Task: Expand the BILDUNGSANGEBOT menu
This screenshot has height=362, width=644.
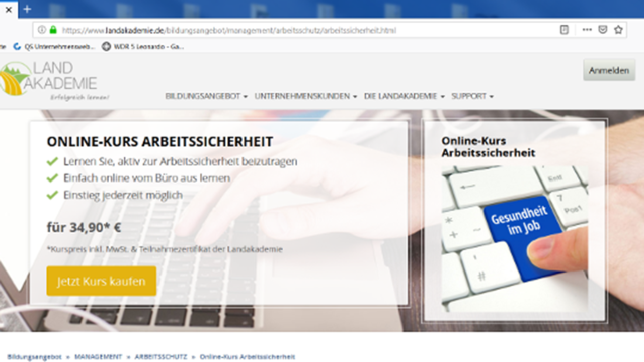Action: pyautogui.click(x=206, y=96)
